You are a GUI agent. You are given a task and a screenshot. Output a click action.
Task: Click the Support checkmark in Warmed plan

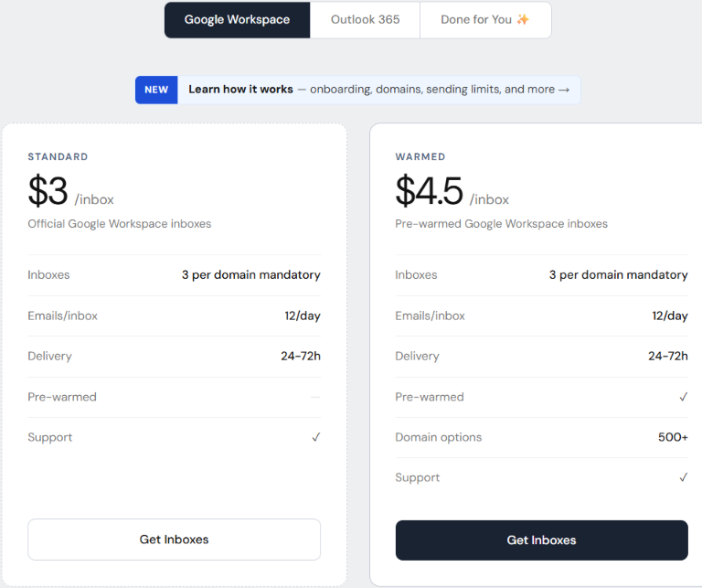tap(683, 477)
